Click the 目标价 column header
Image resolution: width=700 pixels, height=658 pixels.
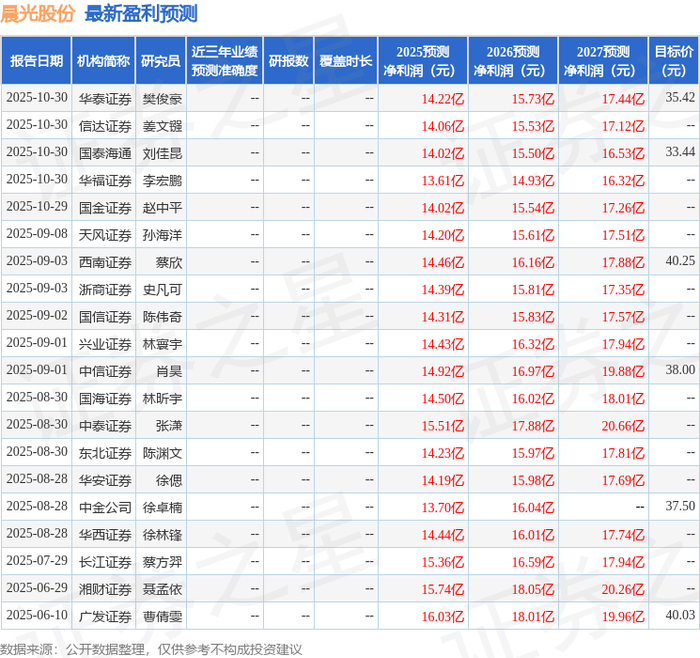point(673,61)
